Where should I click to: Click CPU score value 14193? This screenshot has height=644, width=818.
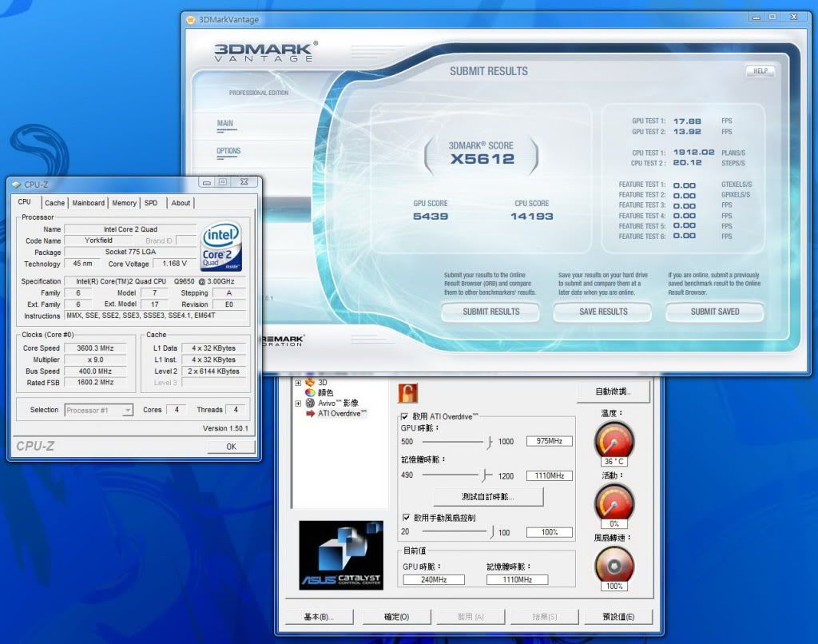(x=531, y=216)
